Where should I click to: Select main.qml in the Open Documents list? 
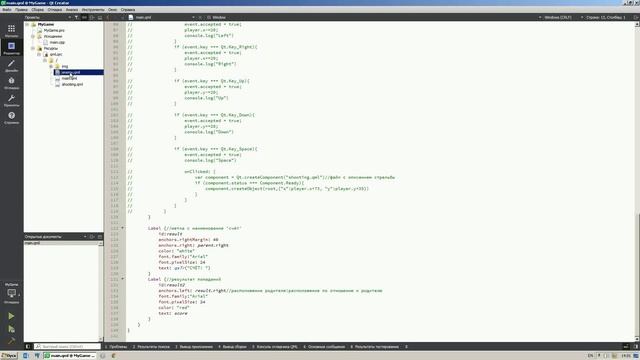coord(61,243)
